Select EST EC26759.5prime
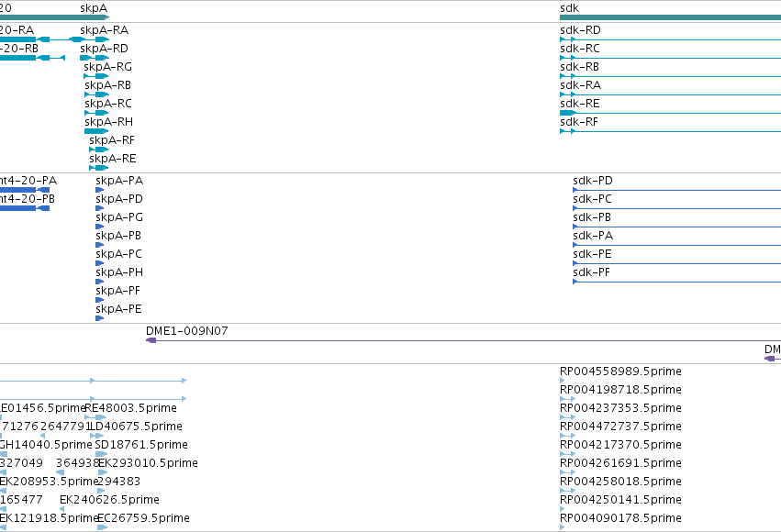This screenshot has height=532, width=781. 143,518
